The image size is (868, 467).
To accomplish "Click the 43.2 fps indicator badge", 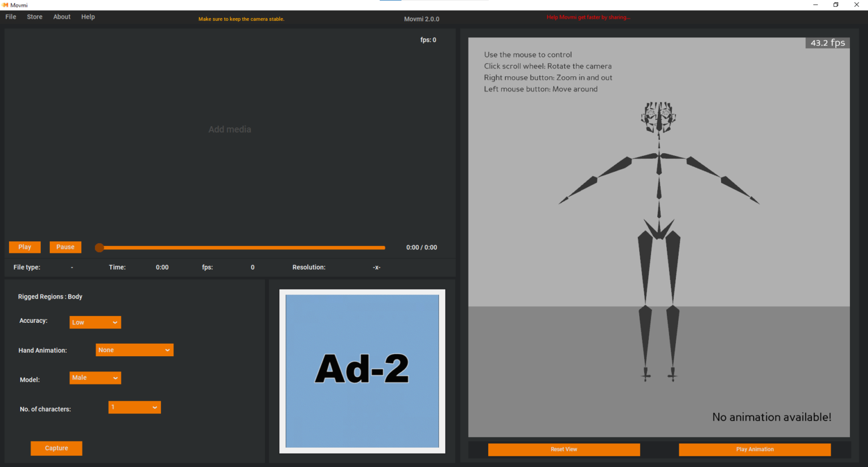I will [827, 42].
